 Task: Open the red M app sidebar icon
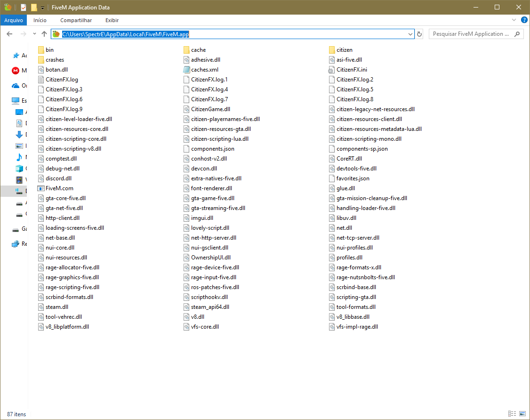click(16, 70)
